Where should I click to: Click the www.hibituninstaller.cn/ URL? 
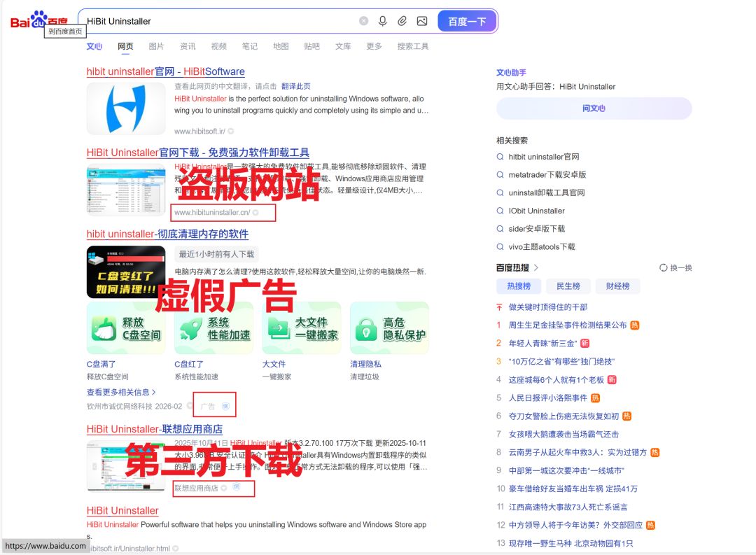tap(212, 212)
